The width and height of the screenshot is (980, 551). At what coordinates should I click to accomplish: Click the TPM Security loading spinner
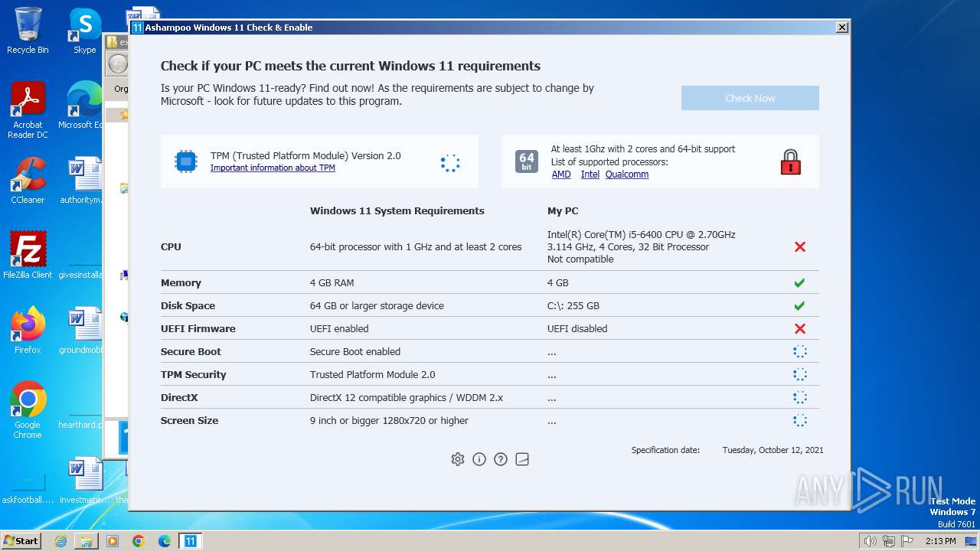[x=800, y=374]
